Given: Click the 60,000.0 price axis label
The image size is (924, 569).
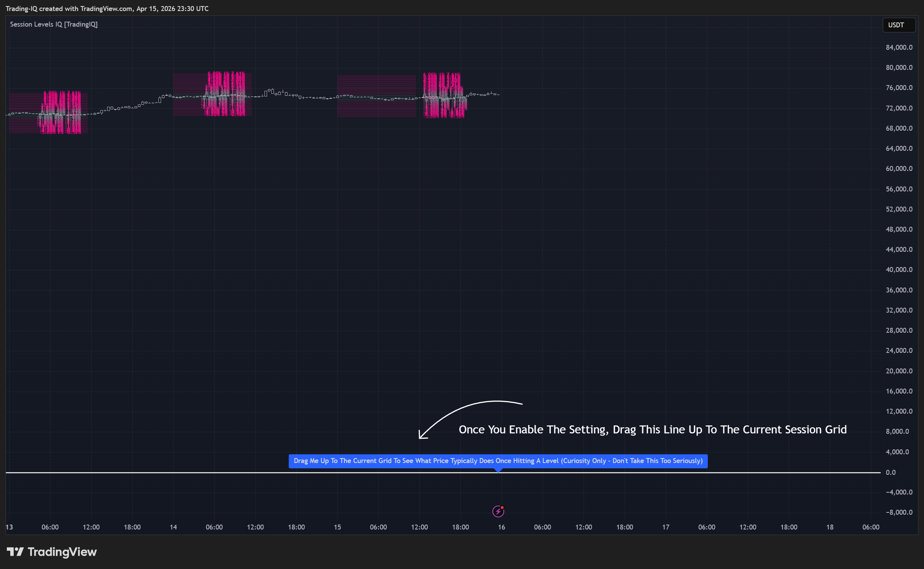Looking at the screenshot, I should click(899, 169).
